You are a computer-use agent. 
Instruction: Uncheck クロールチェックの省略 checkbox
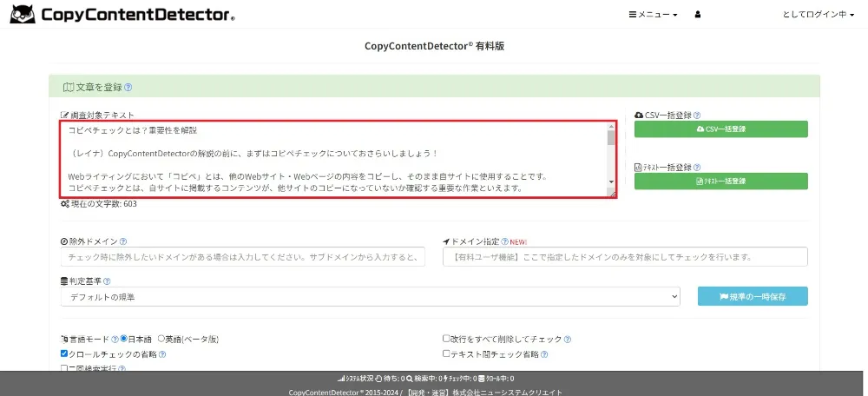[x=64, y=353]
